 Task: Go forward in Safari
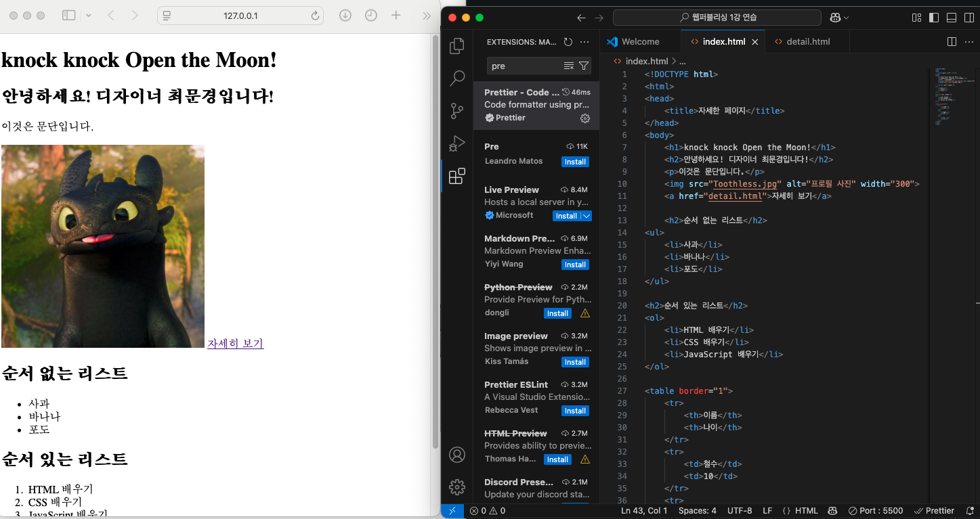click(x=135, y=16)
